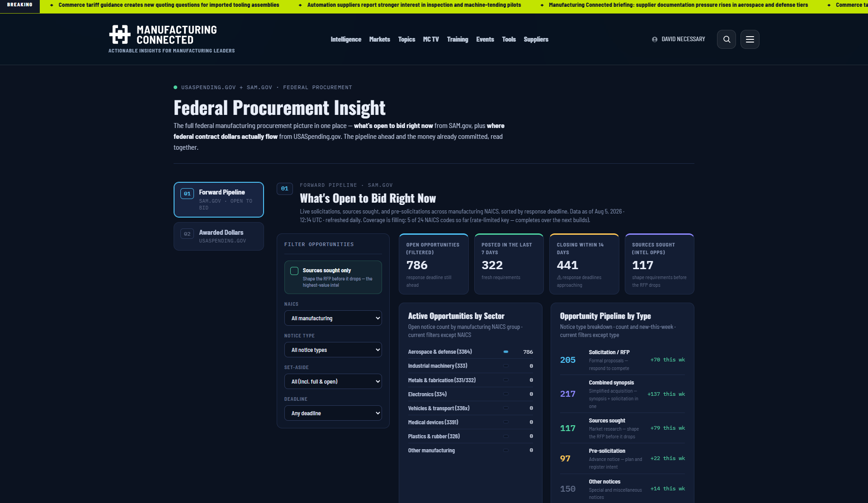Screen dimensions: 868x503
Task: Select the Electronics (334) sector row
Action: pyautogui.click(x=471, y=394)
